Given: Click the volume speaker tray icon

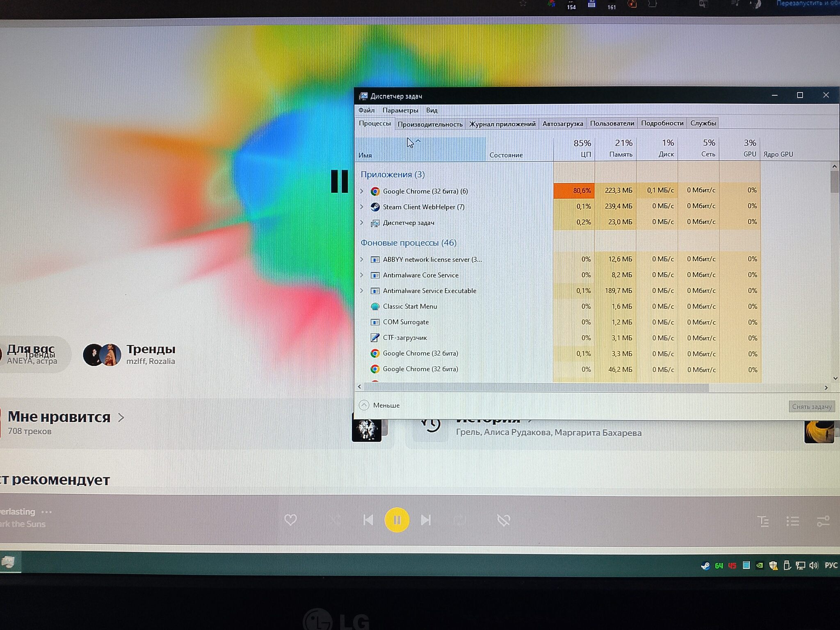Looking at the screenshot, I should [x=814, y=566].
